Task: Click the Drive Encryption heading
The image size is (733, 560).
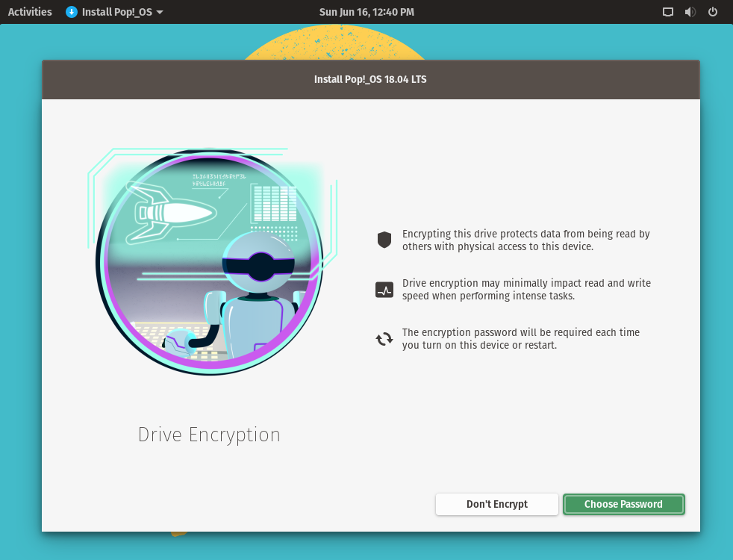Action: [209, 435]
